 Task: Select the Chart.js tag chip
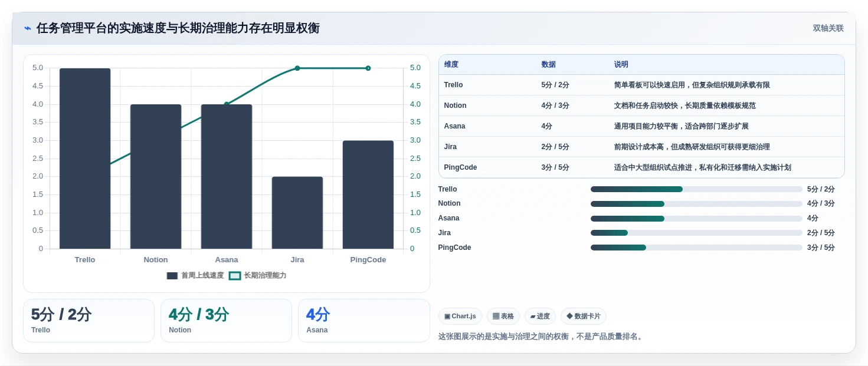coord(460,316)
